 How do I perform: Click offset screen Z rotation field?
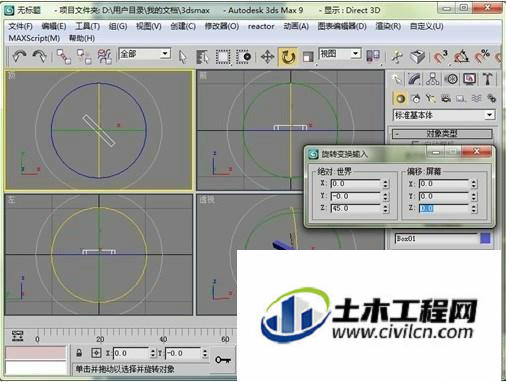(x=444, y=208)
